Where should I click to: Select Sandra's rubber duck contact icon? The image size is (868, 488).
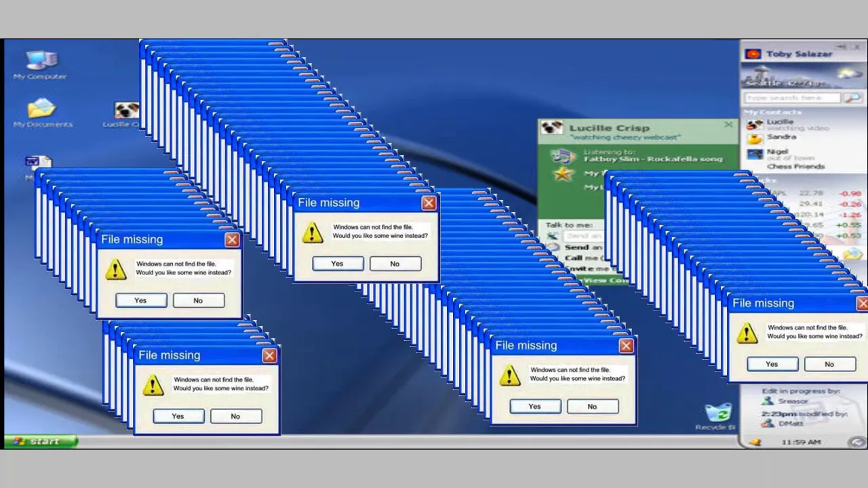pos(754,139)
